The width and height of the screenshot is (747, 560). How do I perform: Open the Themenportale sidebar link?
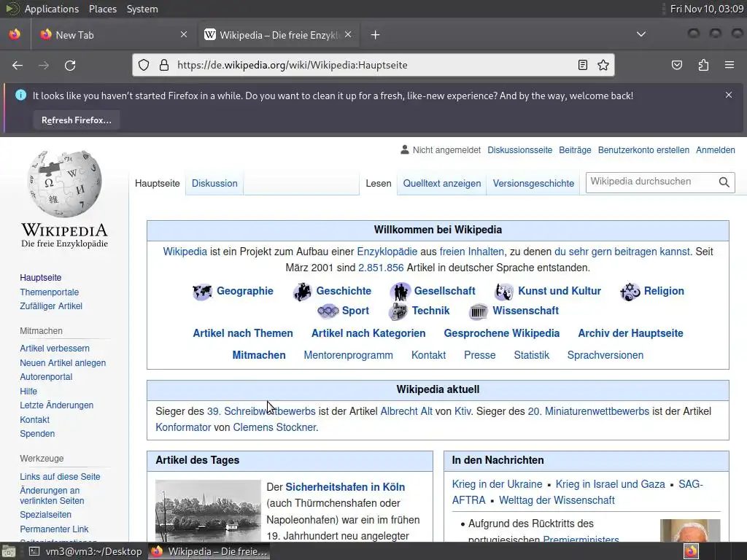coord(50,292)
